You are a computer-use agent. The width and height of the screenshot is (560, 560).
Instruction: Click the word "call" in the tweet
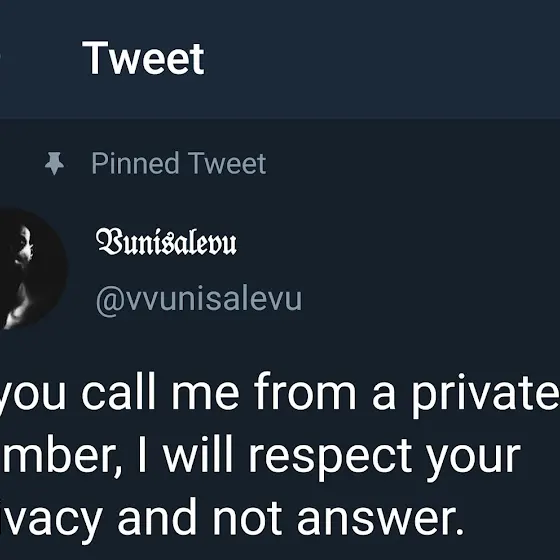[119, 390]
